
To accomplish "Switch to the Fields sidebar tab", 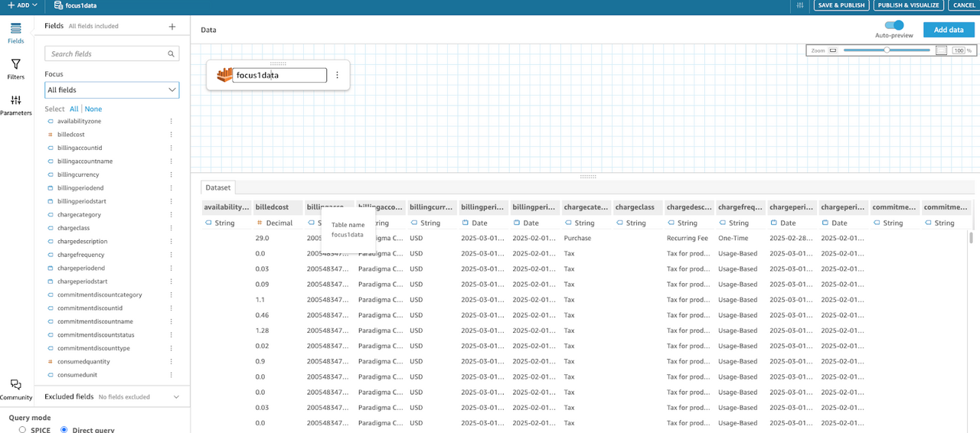I will [15, 33].
